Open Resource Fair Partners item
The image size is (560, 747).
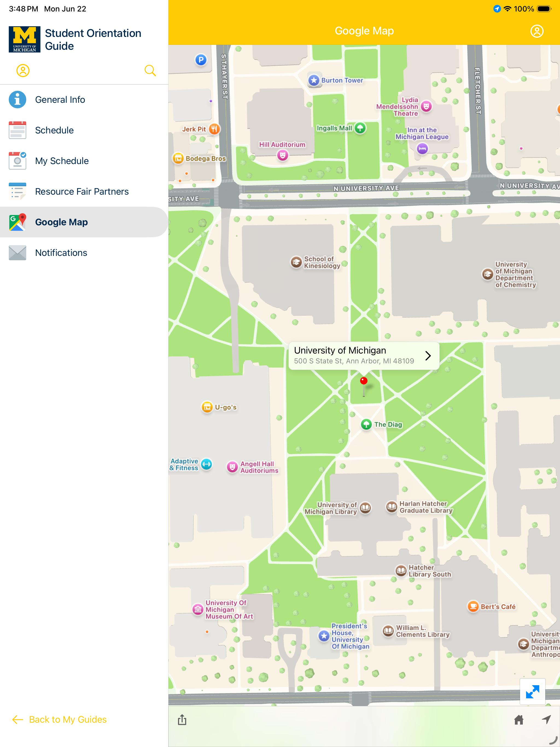(x=84, y=191)
